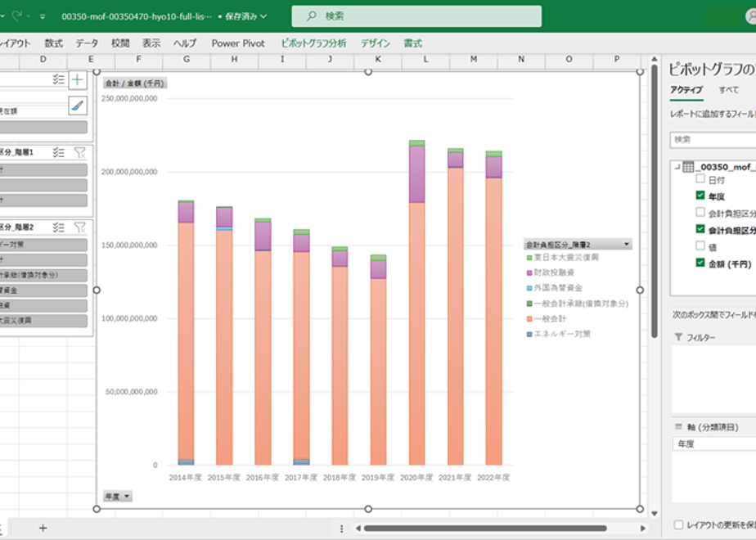
Task: Uncheck the 金額 (千円) field checkbox
Action: [x=700, y=263]
